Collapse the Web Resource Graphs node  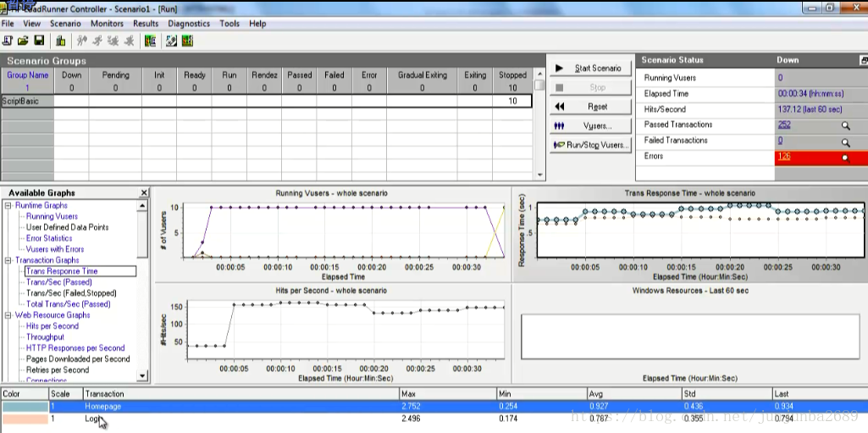(x=8, y=315)
